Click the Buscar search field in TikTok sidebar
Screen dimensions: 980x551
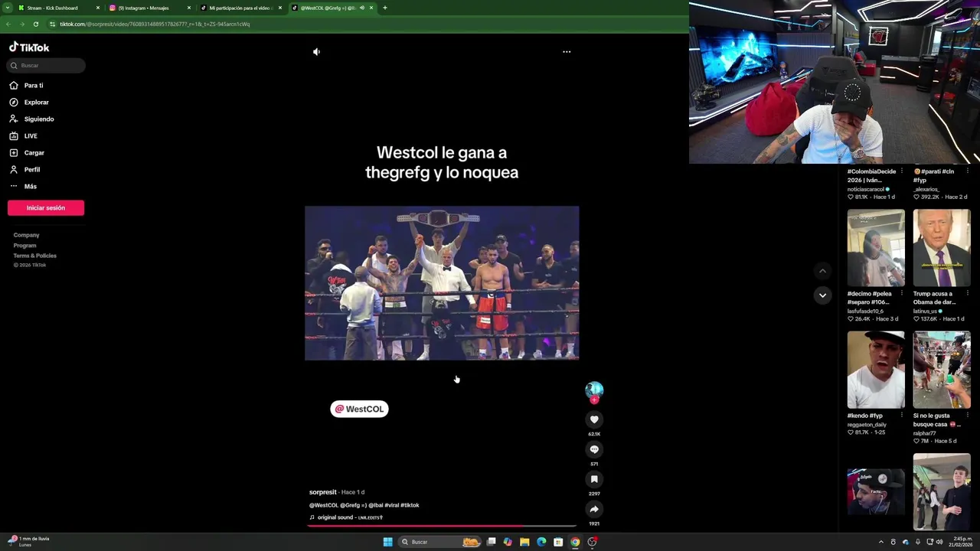(46, 66)
